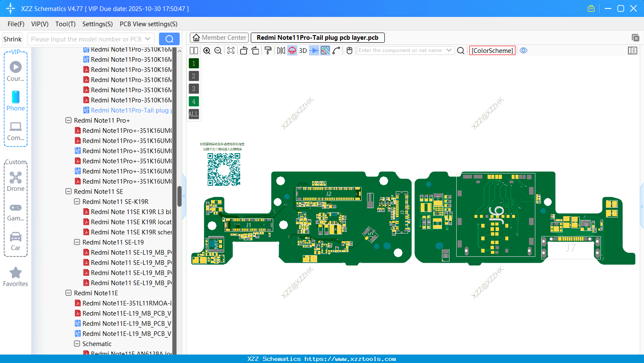The image size is (644, 363).
Task: Show PCB layer 4
Action: [194, 102]
